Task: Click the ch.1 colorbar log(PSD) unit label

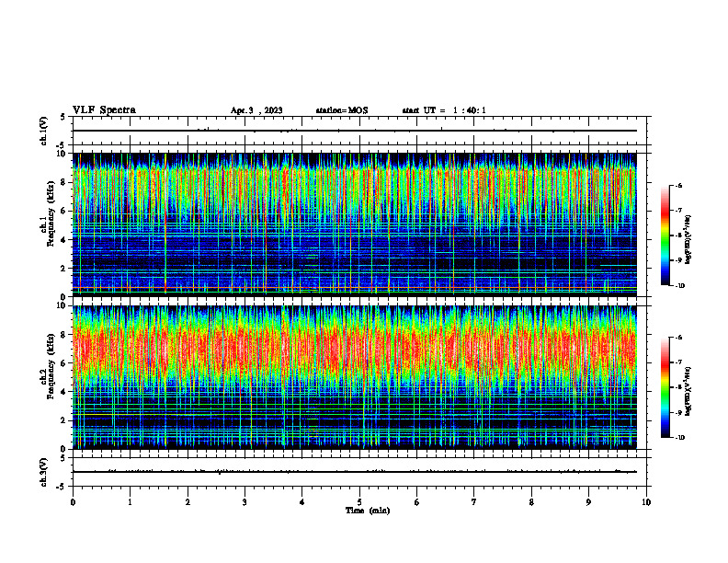Action: coord(688,239)
